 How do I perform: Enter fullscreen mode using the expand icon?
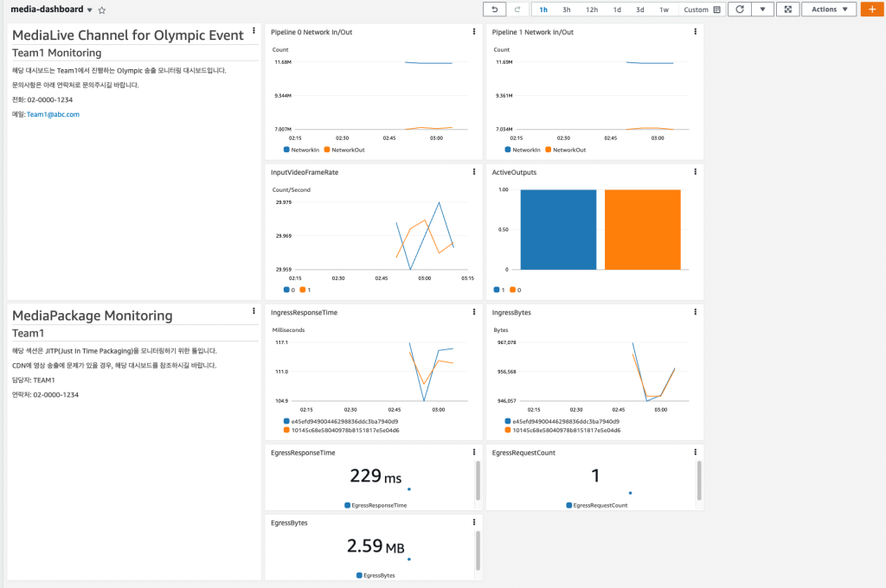click(788, 9)
